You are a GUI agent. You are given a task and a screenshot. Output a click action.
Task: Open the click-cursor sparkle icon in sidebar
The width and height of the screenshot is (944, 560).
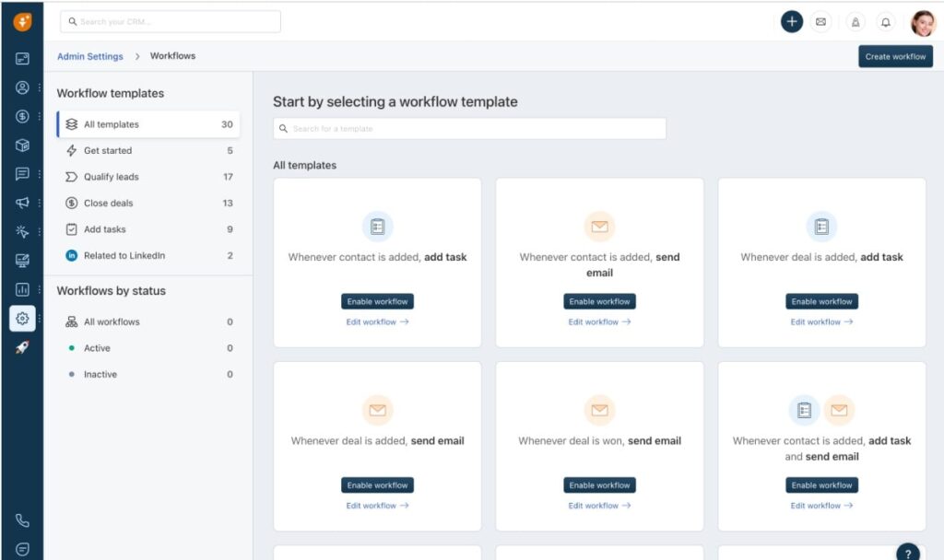coord(22,231)
